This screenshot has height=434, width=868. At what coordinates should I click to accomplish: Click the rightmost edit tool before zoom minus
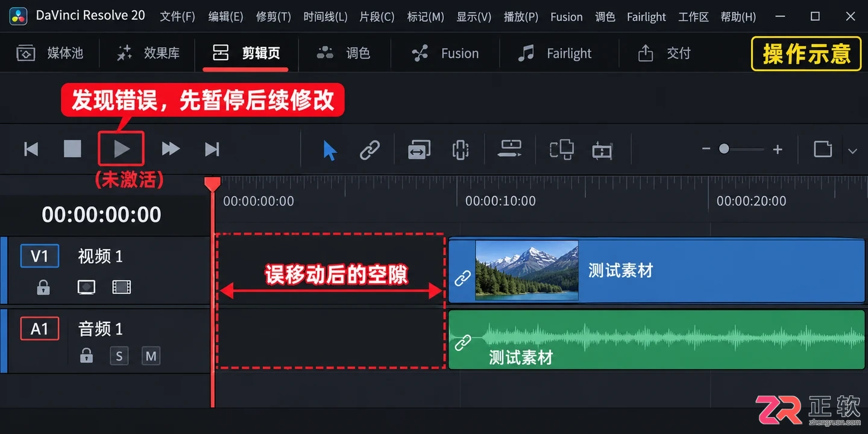[x=602, y=149]
